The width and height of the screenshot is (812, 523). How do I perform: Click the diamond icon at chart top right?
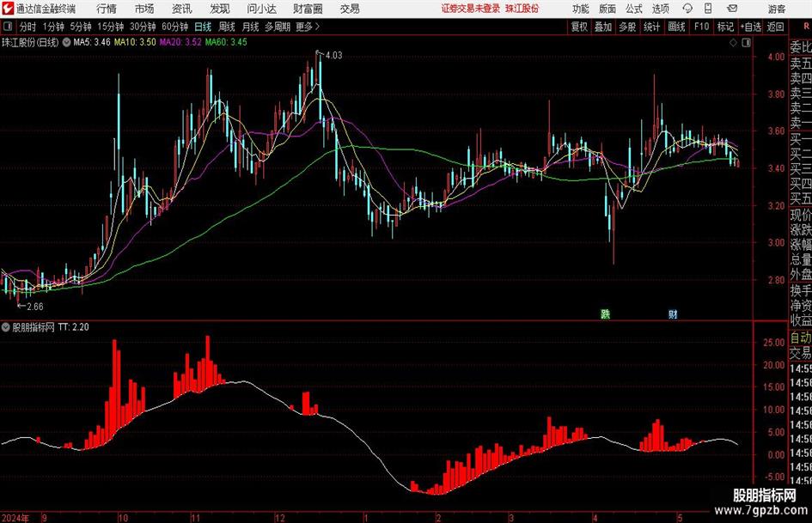(x=733, y=42)
